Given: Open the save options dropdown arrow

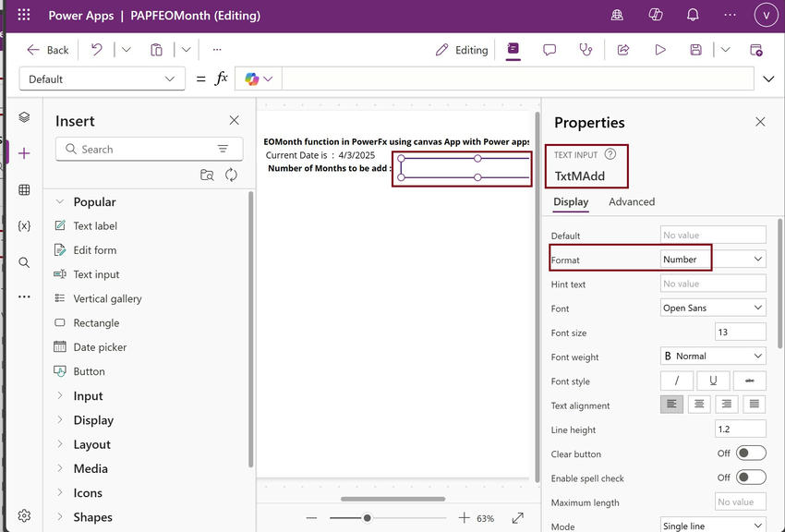Looking at the screenshot, I should [x=725, y=50].
